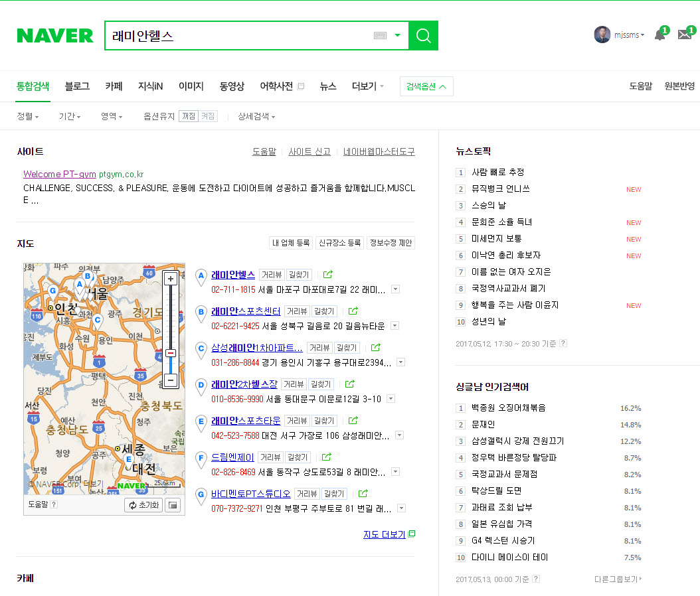Click the map zoom slider handle
The width and height of the screenshot is (700, 596).
(171, 353)
